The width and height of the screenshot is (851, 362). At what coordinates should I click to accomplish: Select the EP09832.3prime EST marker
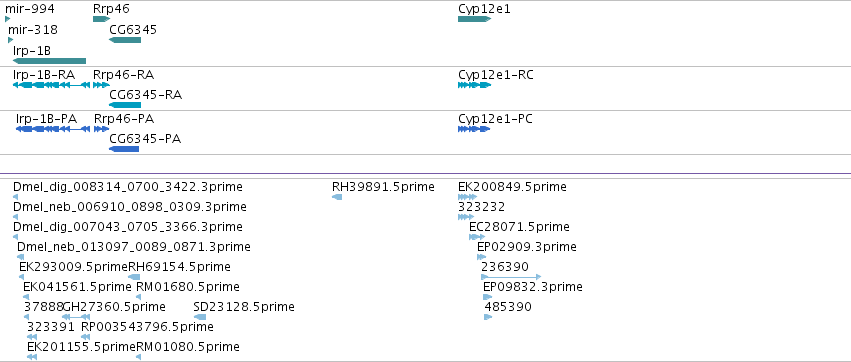click(x=487, y=297)
